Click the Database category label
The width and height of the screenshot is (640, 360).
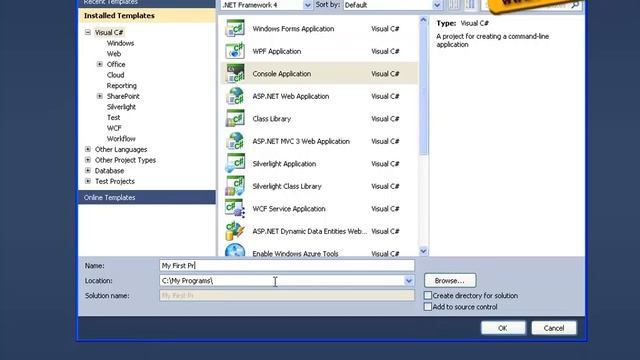109,170
